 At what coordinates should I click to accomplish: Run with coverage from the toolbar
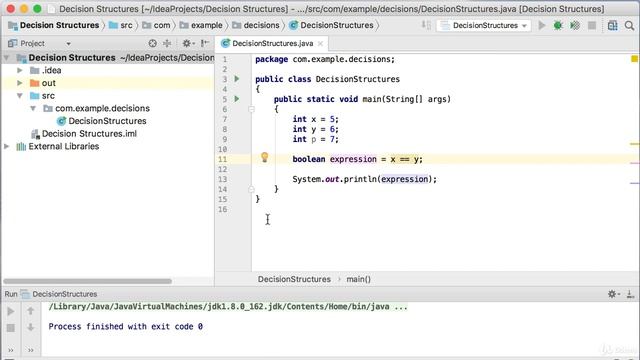tap(575, 25)
